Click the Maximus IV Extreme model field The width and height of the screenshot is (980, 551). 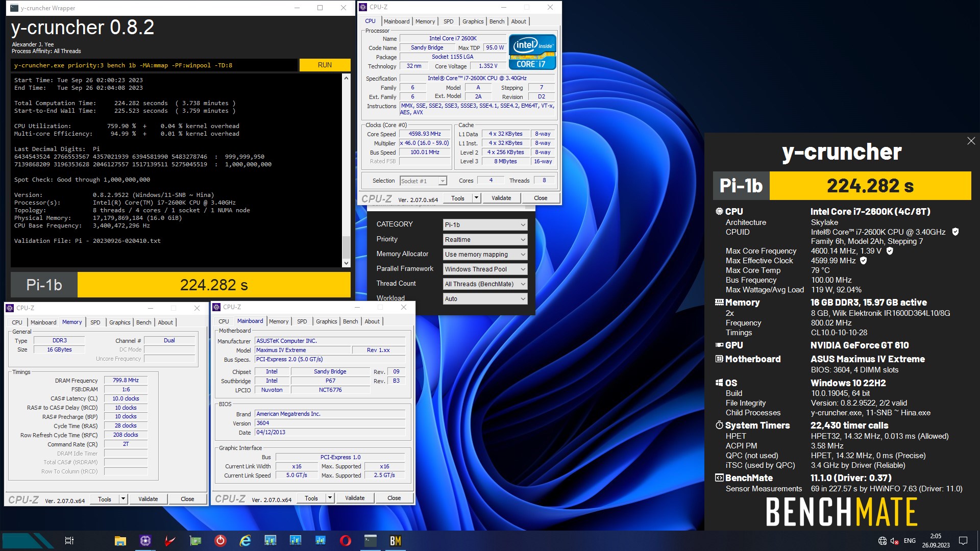coord(303,350)
